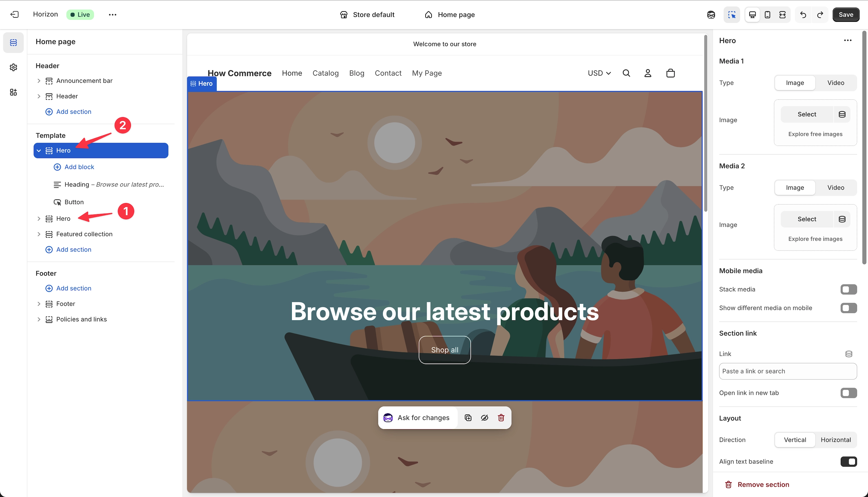This screenshot has height=497, width=868.
Task: Set Media 1 type to Video
Action: coord(835,83)
